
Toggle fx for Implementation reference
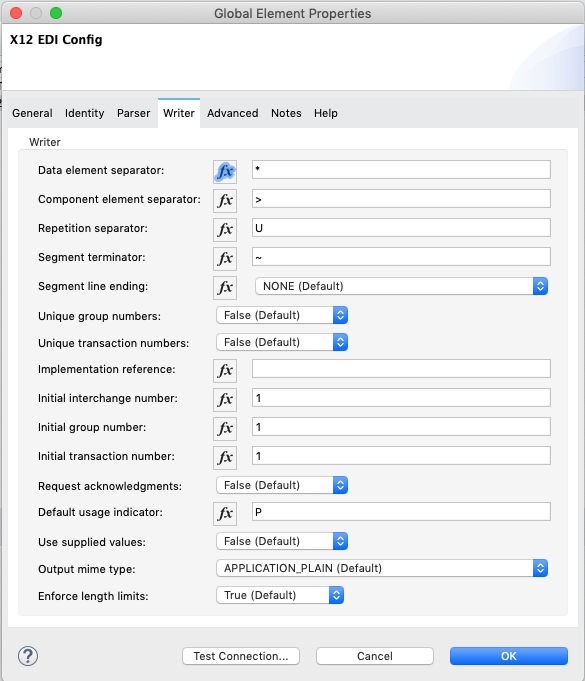click(225, 370)
